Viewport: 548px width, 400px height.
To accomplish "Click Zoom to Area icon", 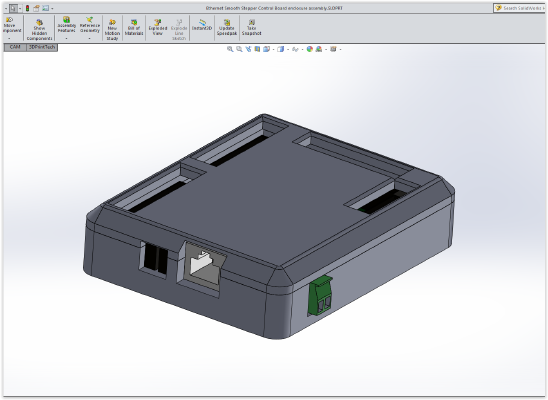I will tap(239, 49).
